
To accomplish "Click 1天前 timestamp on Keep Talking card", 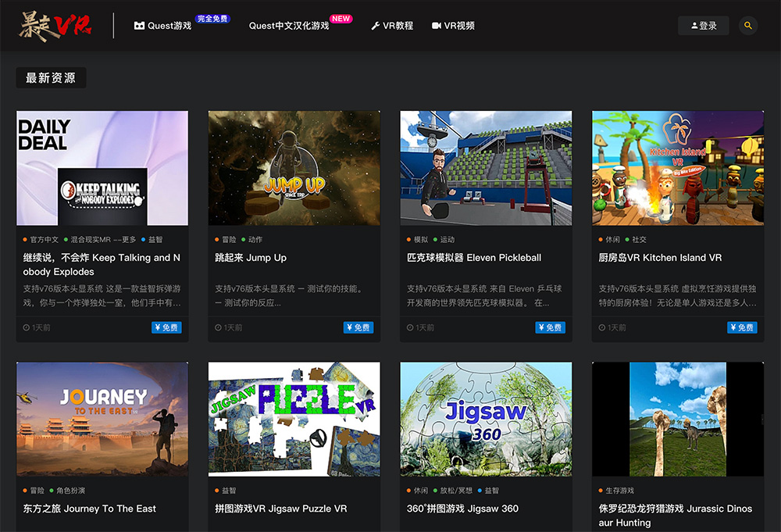I will tap(37, 328).
